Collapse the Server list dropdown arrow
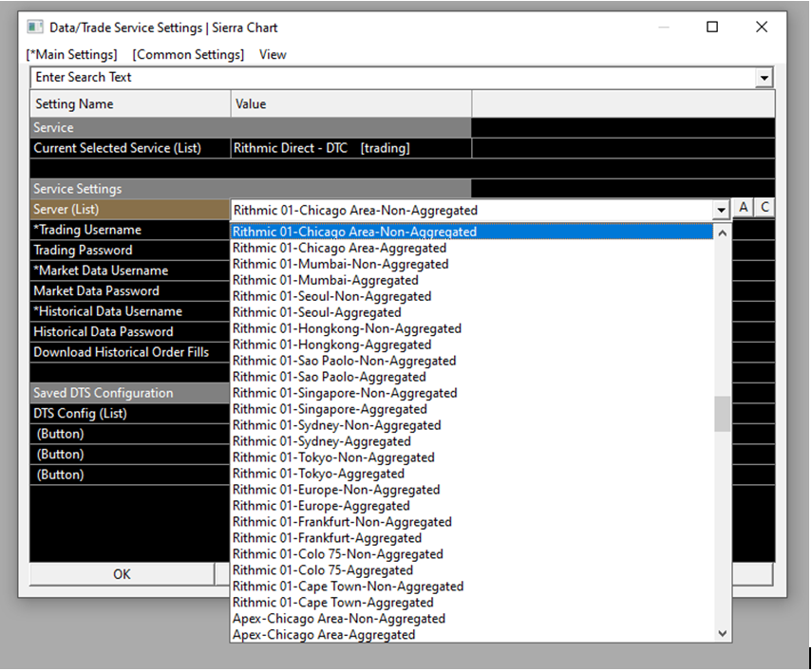Image resolution: width=812 pixels, height=671 pixels. coord(721,210)
